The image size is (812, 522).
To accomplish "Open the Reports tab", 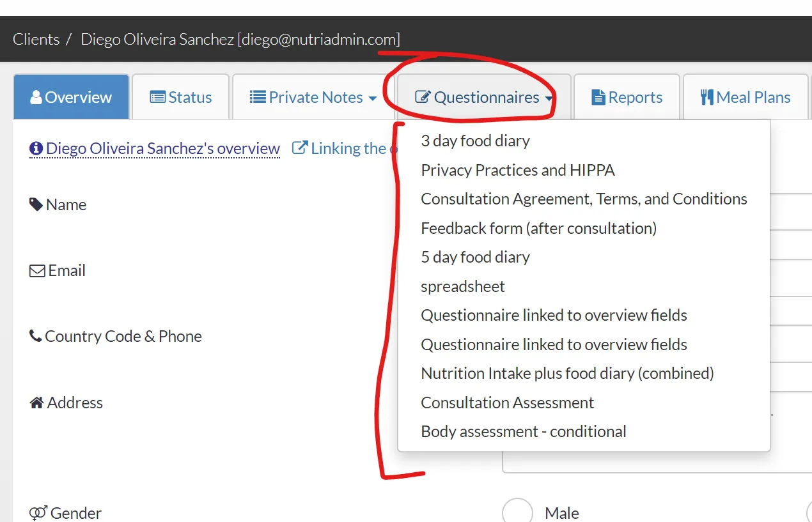I will pos(627,98).
